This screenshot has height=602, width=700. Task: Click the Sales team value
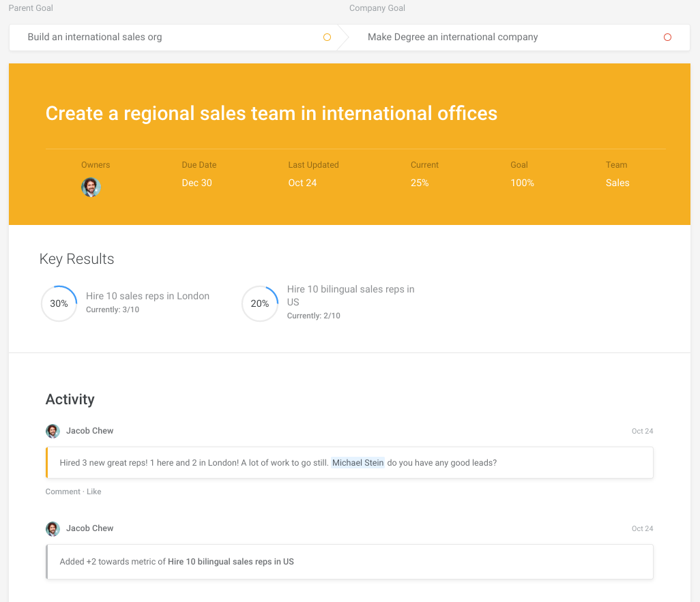click(x=617, y=183)
